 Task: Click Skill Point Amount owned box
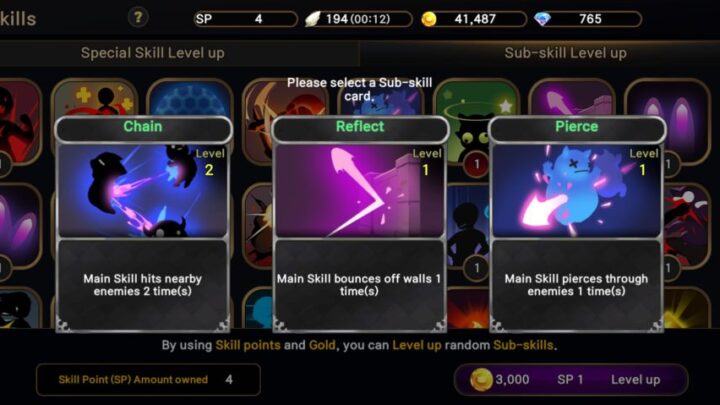coord(148,380)
